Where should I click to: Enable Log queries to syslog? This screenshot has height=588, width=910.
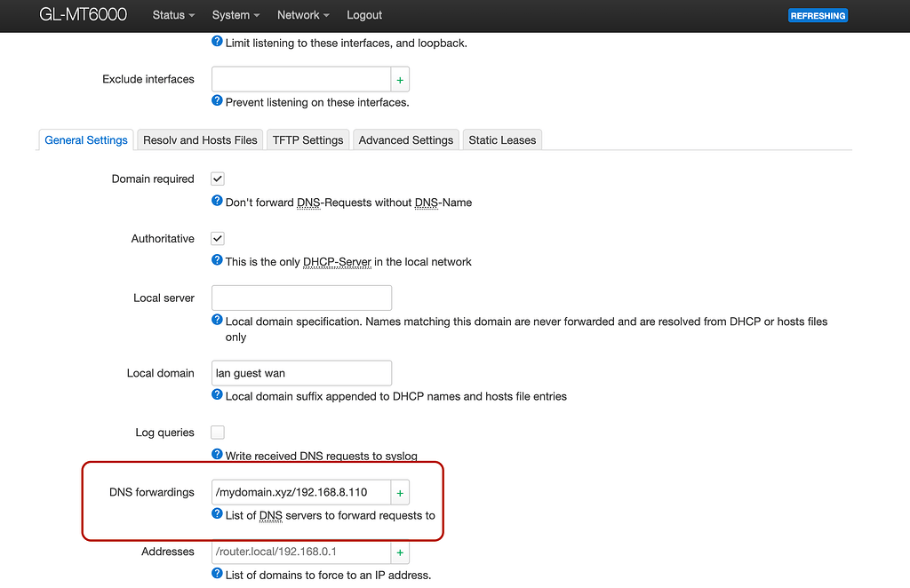click(x=217, y=433)
